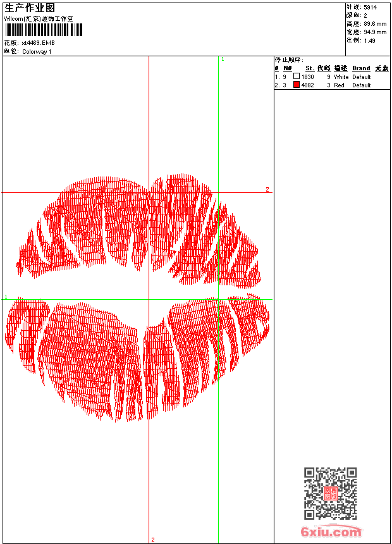
Task: Click the 元素 column header
Action: pos(382,68)
